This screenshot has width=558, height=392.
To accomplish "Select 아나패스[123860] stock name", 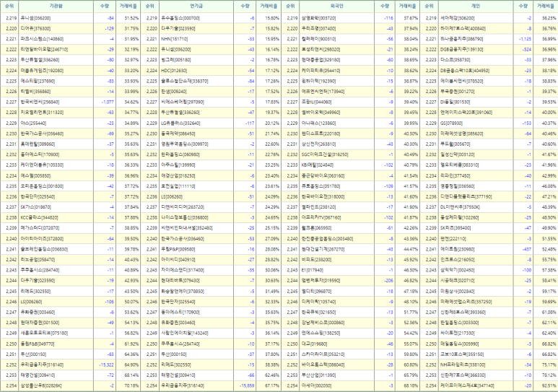I will coord(318,123).
